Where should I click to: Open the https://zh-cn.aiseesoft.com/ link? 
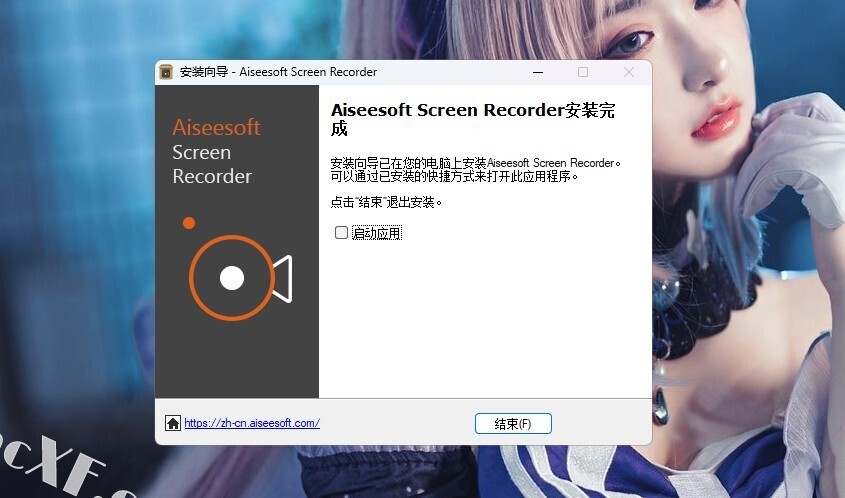[252, 423]
